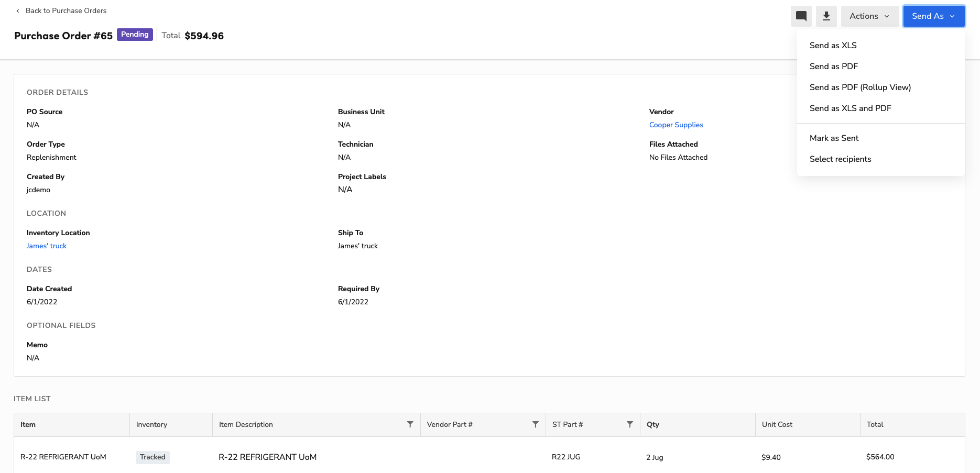The width and height of the screenshot is (980, 473).
Task: Choose Send as PDF (Rollup View)
Action: pos(860,87)
